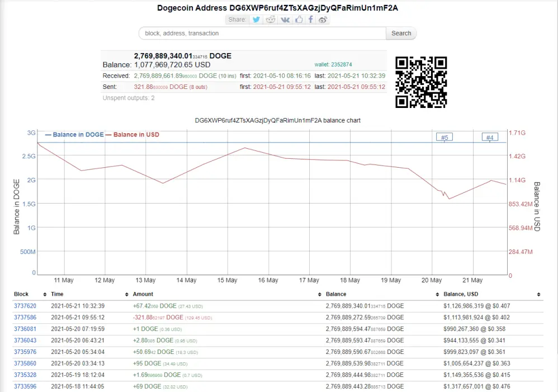The height and width of the screenshot is (392, 558).
Task: Click Unspent outputs: 2 text
Action: (129, 98)
